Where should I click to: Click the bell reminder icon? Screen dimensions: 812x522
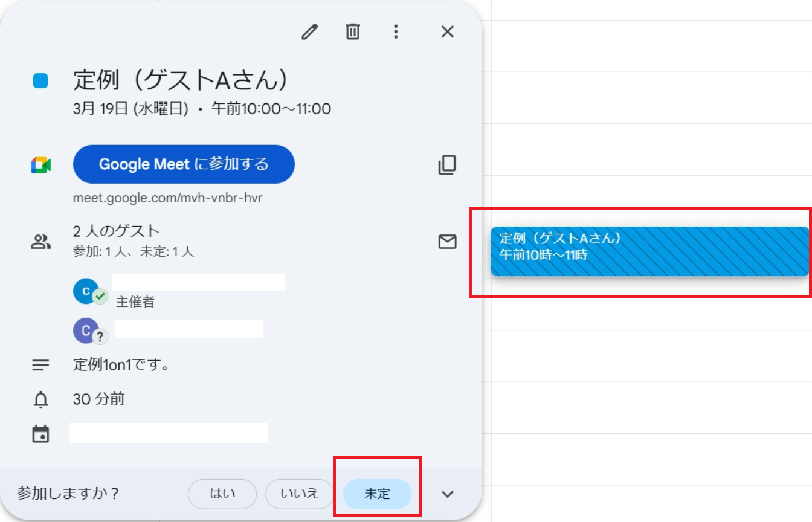[40, 399]
